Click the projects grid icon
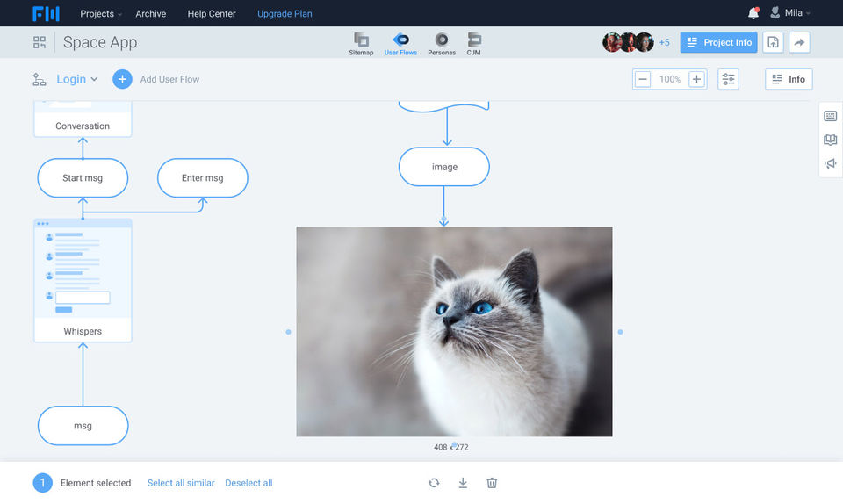This screenshot has height=504, width=843. (40, 42)
